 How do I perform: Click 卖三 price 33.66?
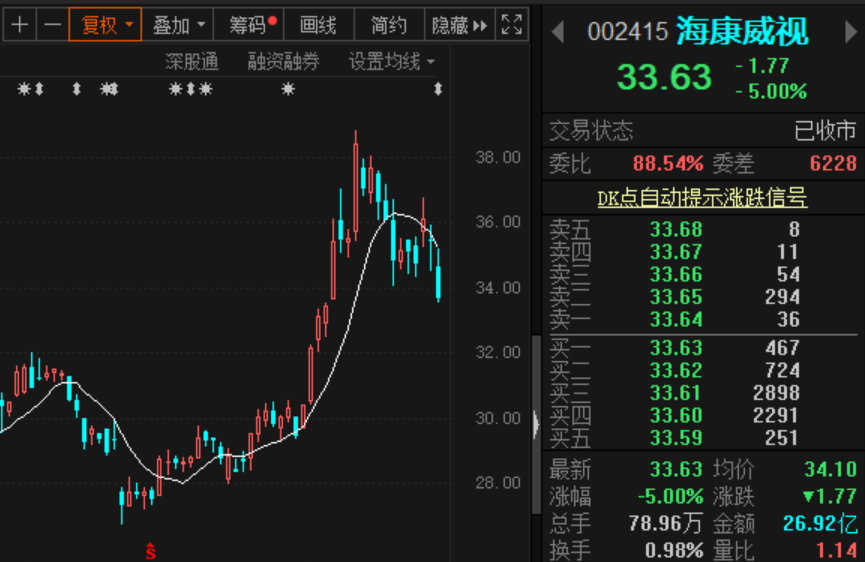coord(676,275)
